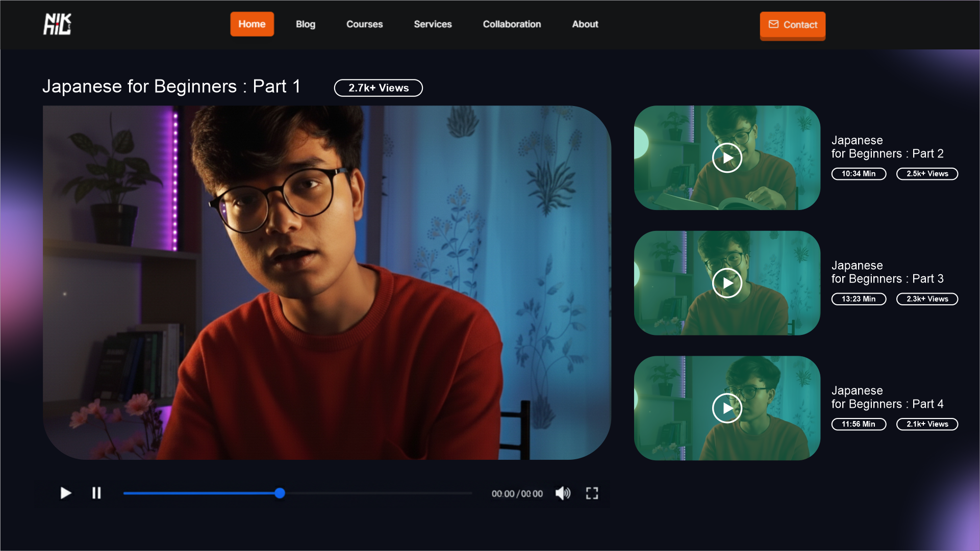Open the Home menu item
Viewport: 980px width, 551px height.
tap(252, 24)
